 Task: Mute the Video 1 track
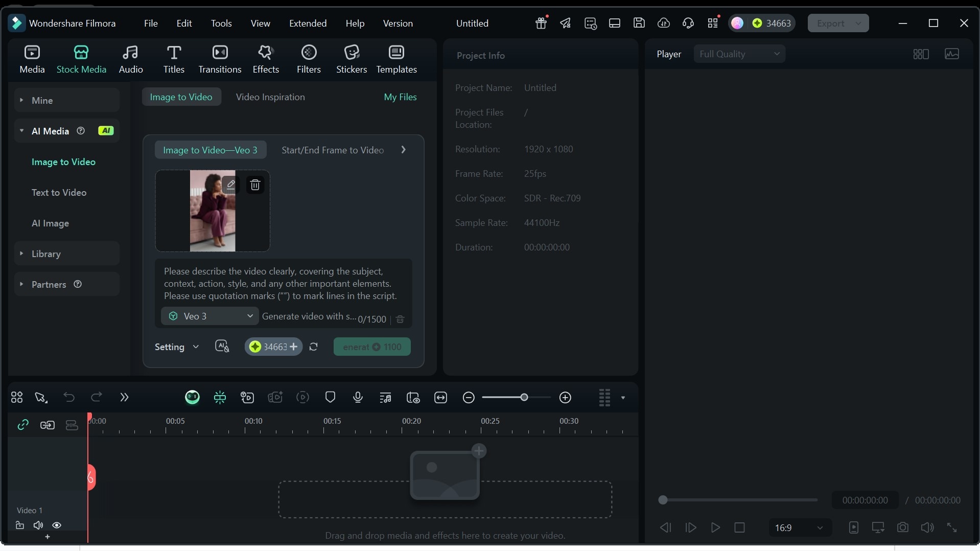38,525
